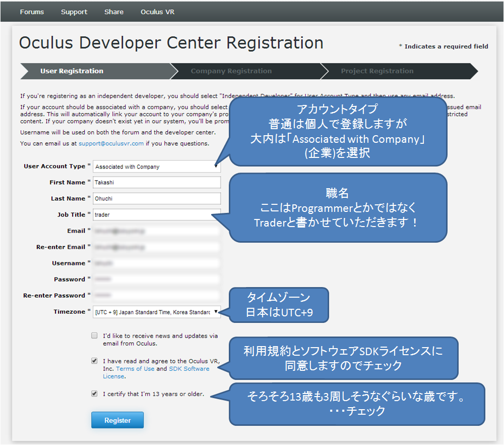Click the Password input field
Screen dimensions: 504x445
[x=157, y=279]
